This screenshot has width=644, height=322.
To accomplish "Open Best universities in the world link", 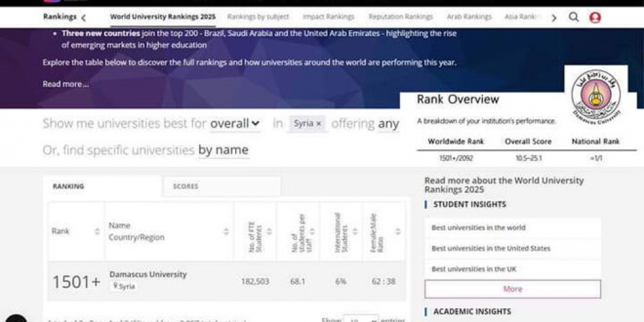I will (478, 227).
